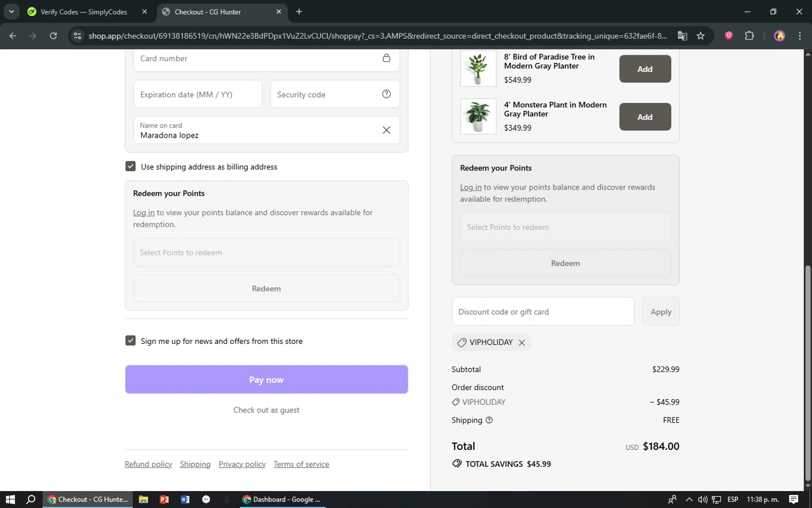Open the Refund policy link
812x508 pixels.
148,464
